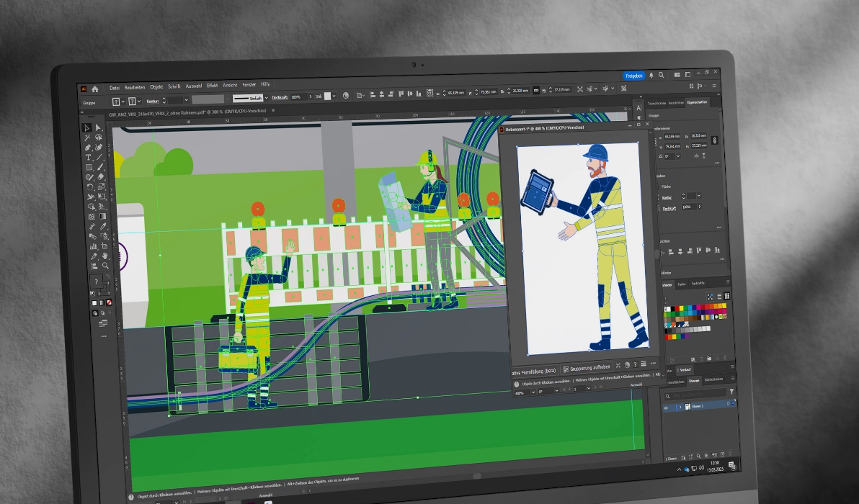
Task: Click the taskbar volume speaker icon
Action: coord(701,468)
